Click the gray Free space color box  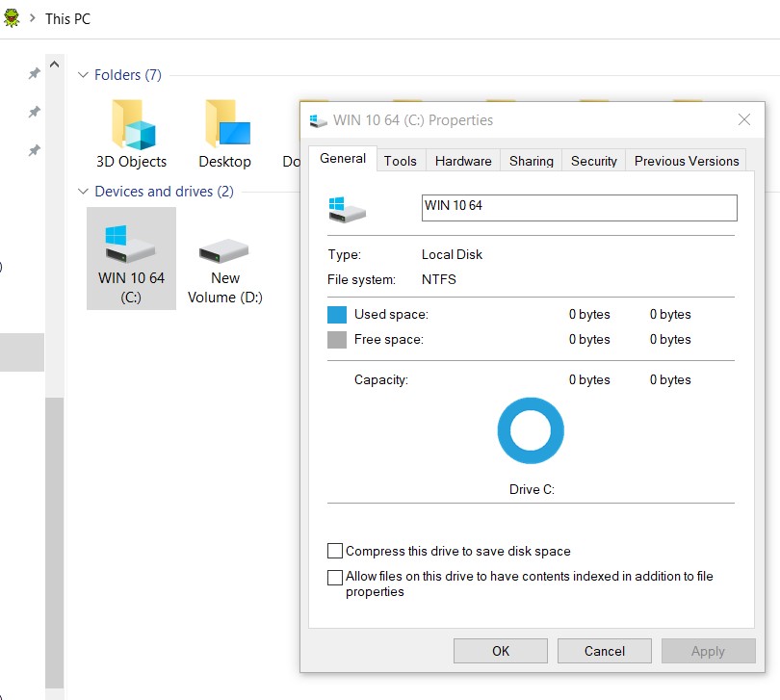pyautogui.click(x=337, y=340)
